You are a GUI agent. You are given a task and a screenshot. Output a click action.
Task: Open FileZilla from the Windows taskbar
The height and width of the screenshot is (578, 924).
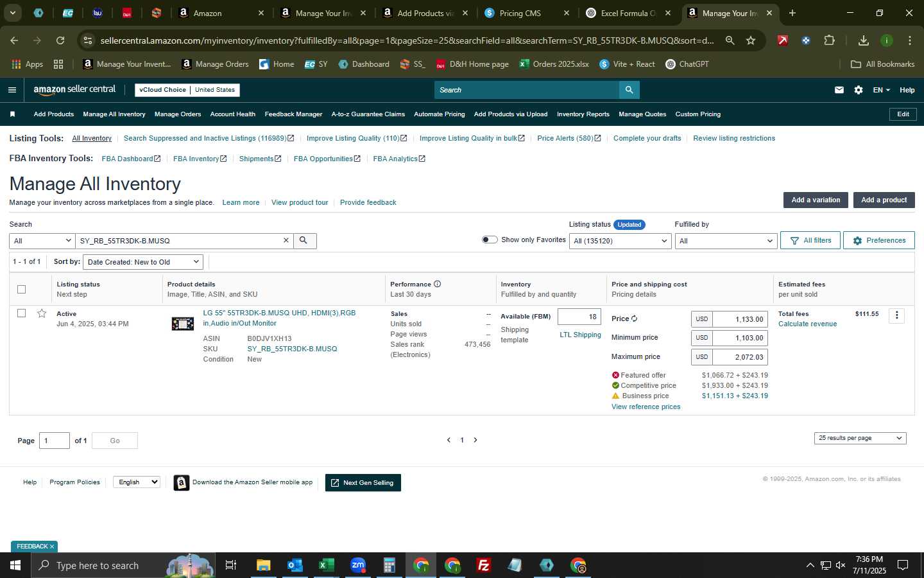pos(484,565)
